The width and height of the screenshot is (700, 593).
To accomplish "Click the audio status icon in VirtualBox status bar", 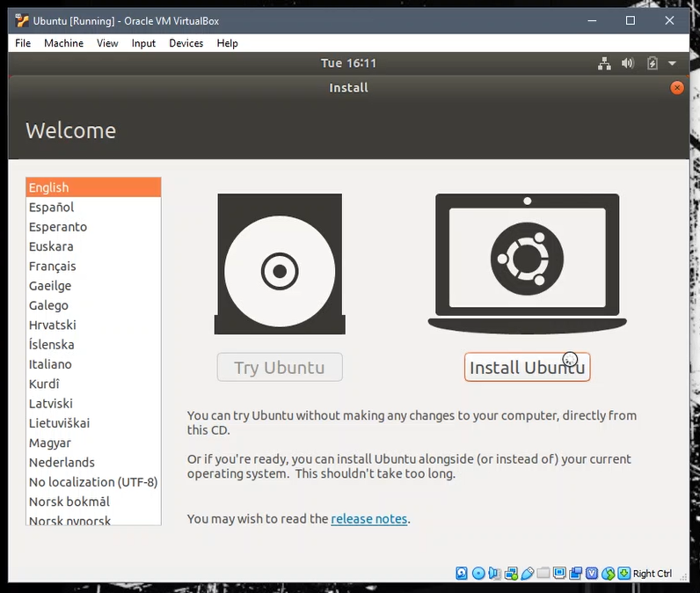I will 494,573.
